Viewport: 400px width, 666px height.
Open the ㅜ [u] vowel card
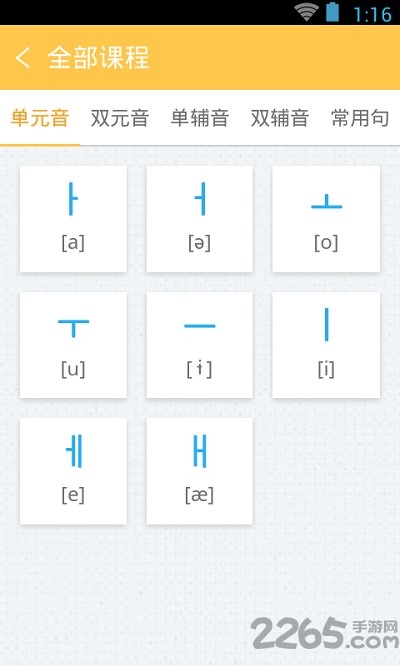tap(73, 345)
